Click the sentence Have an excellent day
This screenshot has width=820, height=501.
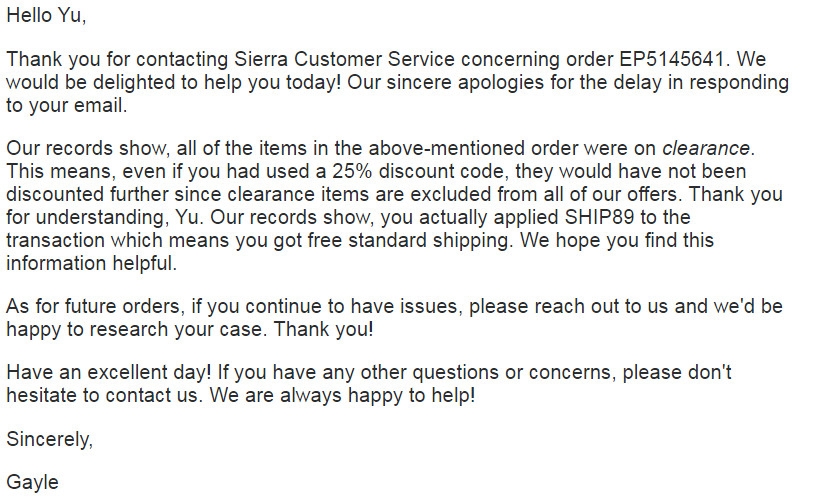pyautogui.click(x=109, y=372)
